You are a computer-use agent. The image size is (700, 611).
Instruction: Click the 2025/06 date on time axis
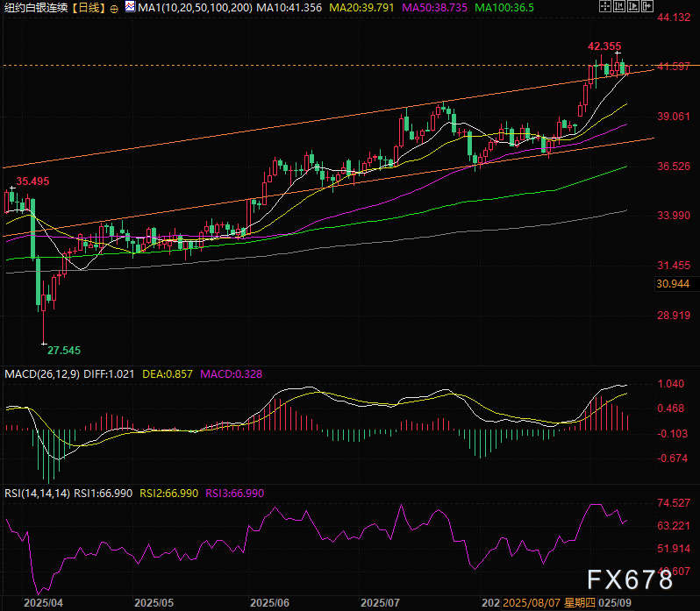point(270,604)
